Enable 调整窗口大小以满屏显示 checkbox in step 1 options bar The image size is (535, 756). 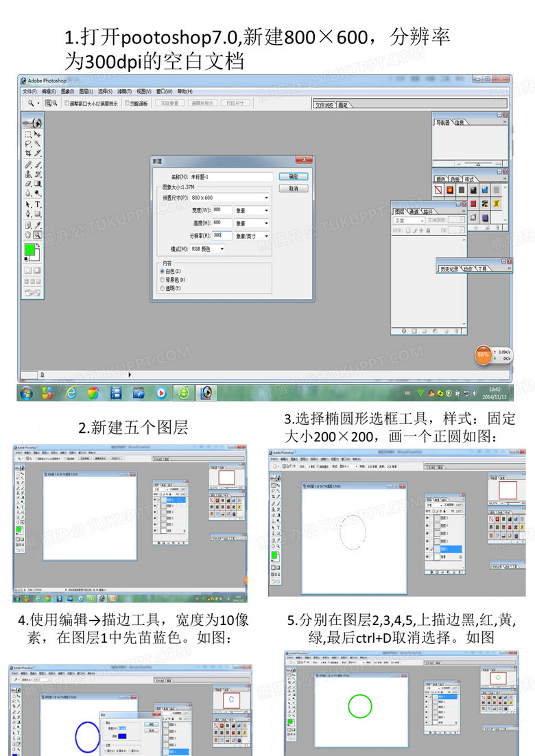(x=67, y=103)
